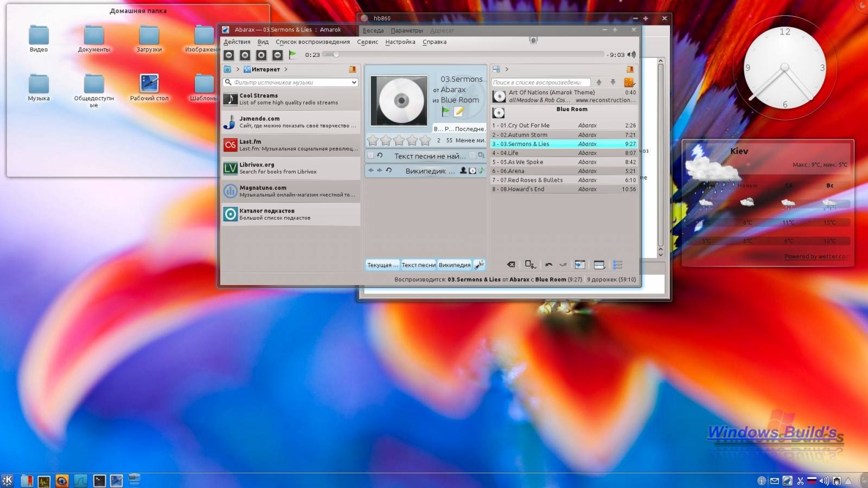This screenshot has width=868, height=488.
Task: Select track 02.Autumn Storm
Action: point(564,134)
